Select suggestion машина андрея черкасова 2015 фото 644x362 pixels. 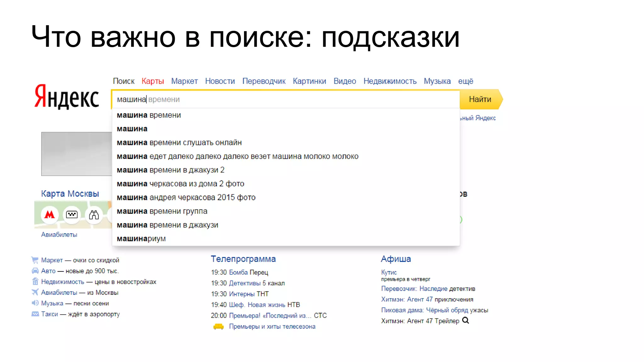286,198
